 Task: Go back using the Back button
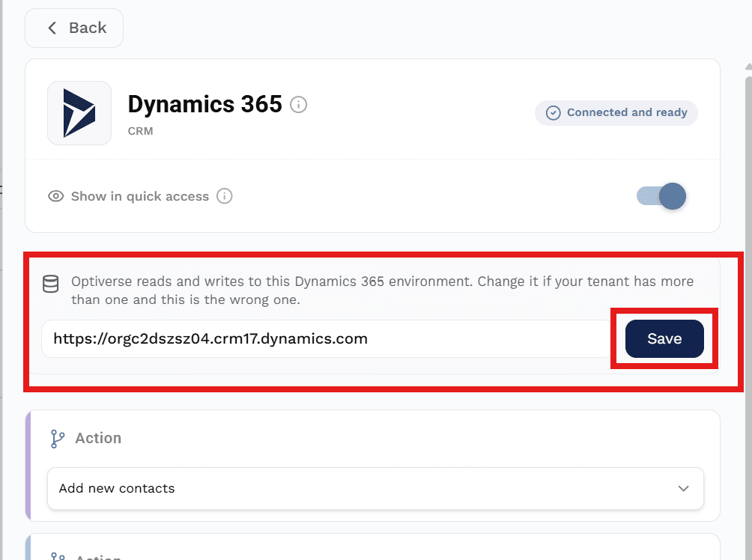point(74,28)
